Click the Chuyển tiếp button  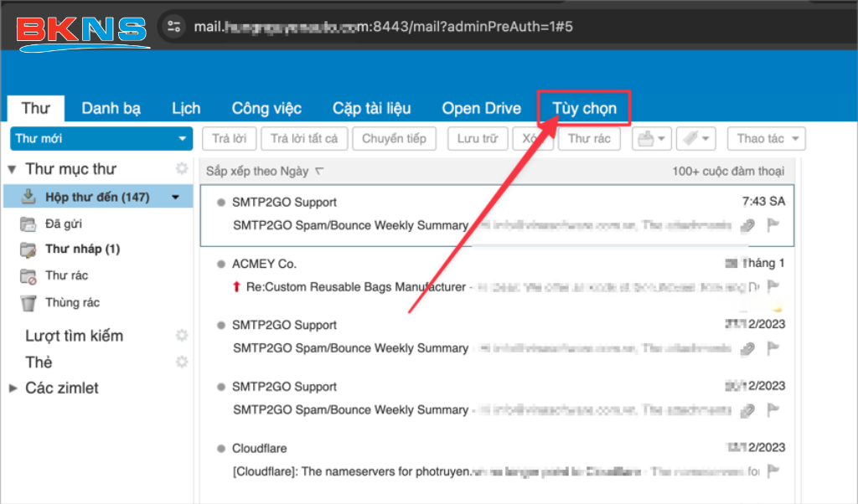[x=394, y=138]
